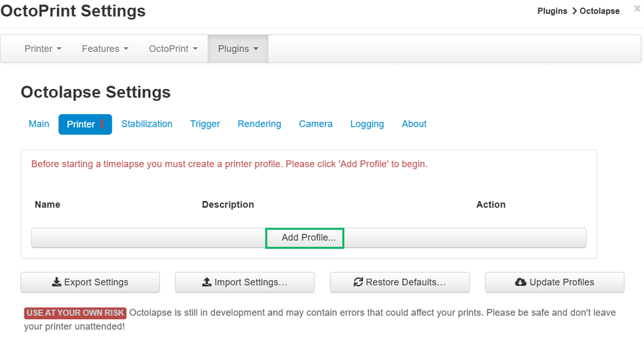Expand the Features dropdown menu

coord(105,48)
